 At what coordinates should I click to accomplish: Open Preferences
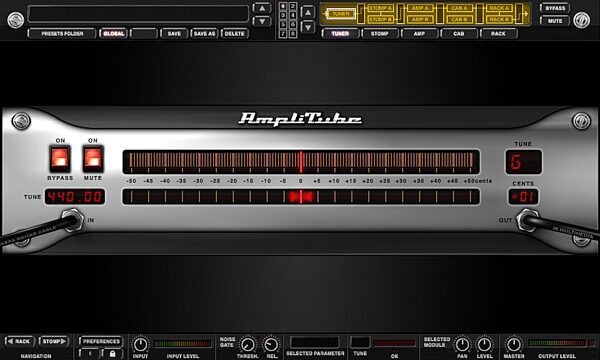(x=101, y=341)
